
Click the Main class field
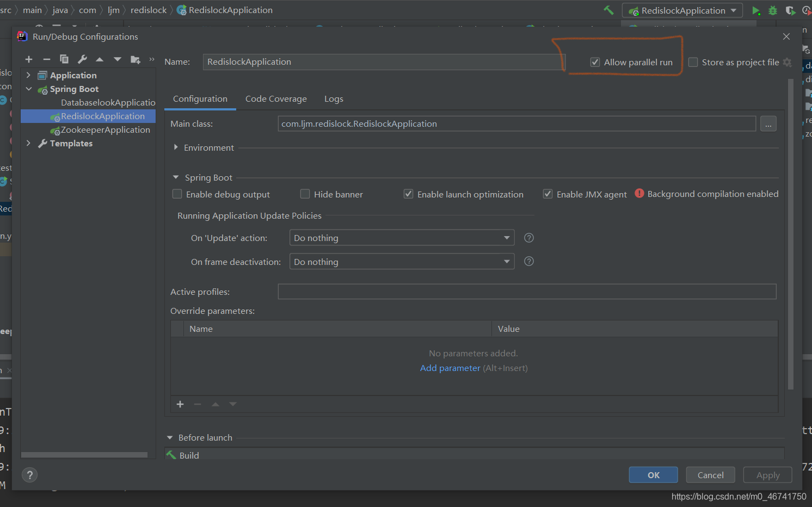[x=516, y=123]
